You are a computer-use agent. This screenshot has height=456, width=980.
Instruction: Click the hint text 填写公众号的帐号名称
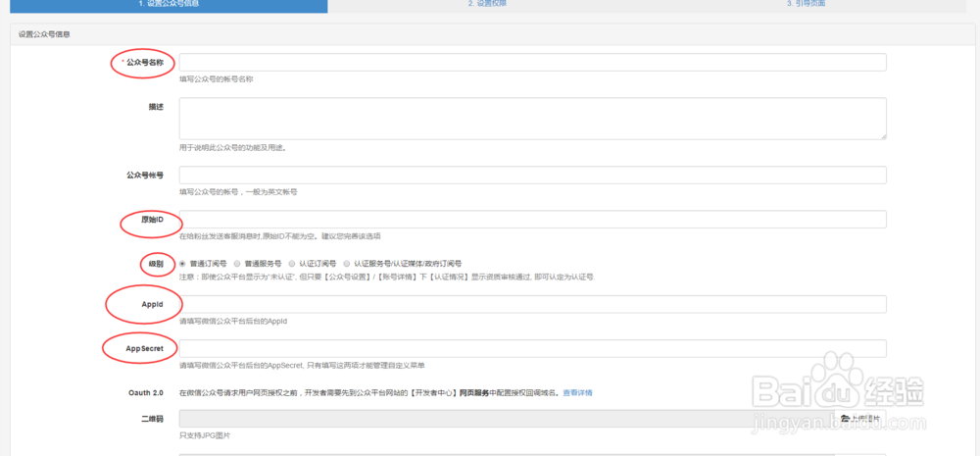217,79
